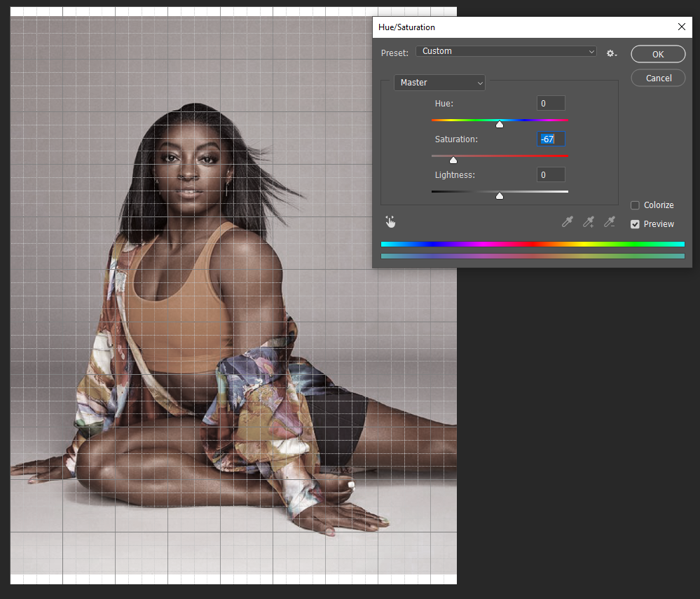The width and height of the screenshot is (700, 599).
Task: Activate the on-image targeted adjustment hand tool
Action: coord(390,222)
